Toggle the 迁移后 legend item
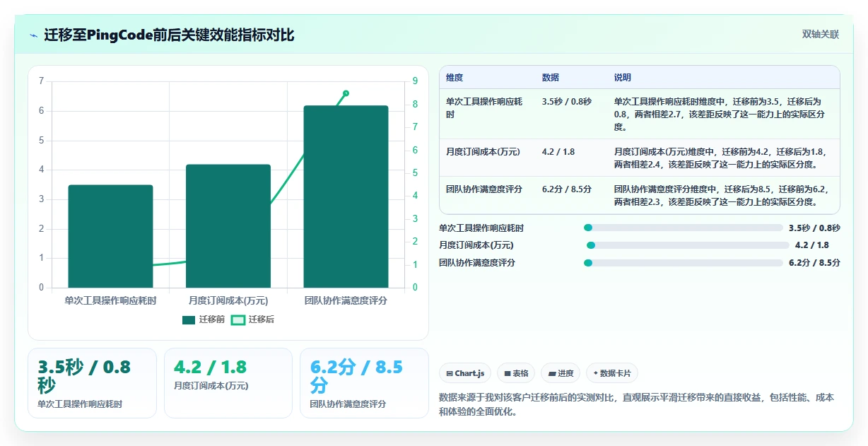The image size is (868, 446). [x=253, y=319]
